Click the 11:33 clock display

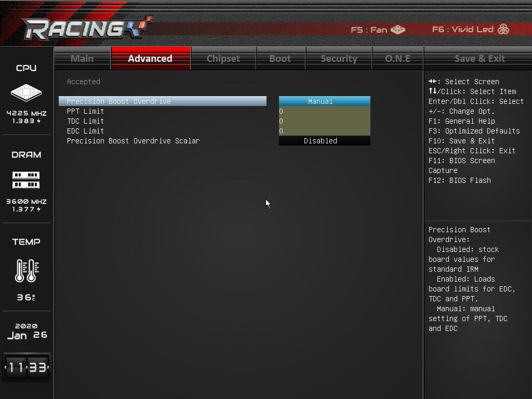click(x=27, y=367)
